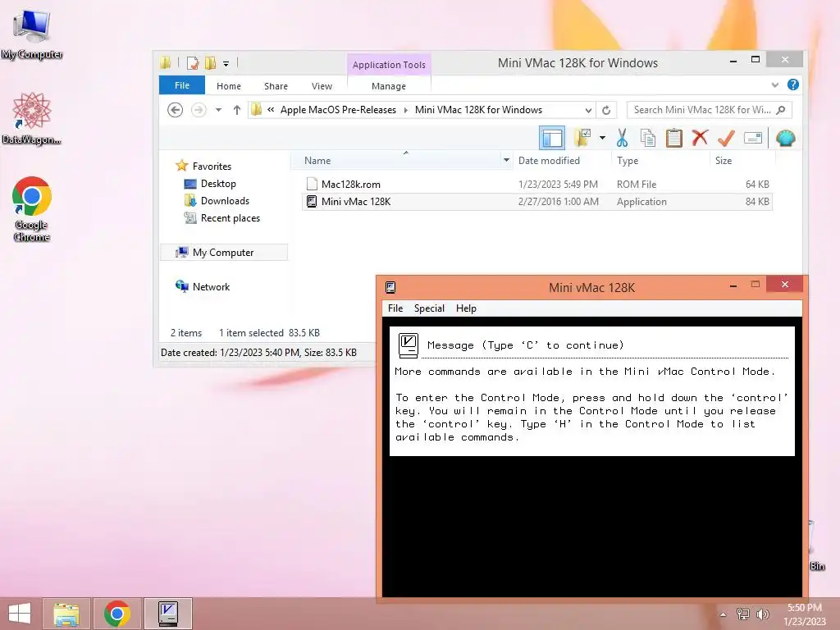Screen dimensions: 840x630
Task: Click the Application Tools contextual tab header
Action: point(389,65)
